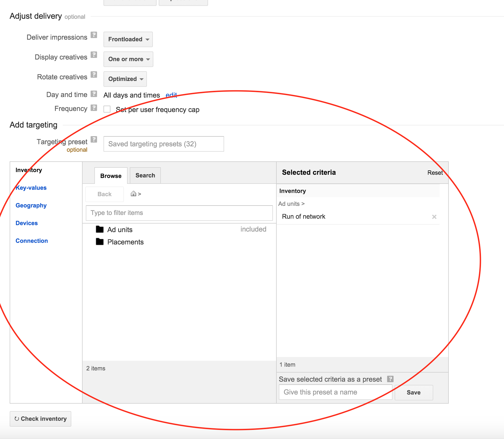Show help for Frequency setting
This screenshot has width=504, height=439.
[x=94, y=108]
